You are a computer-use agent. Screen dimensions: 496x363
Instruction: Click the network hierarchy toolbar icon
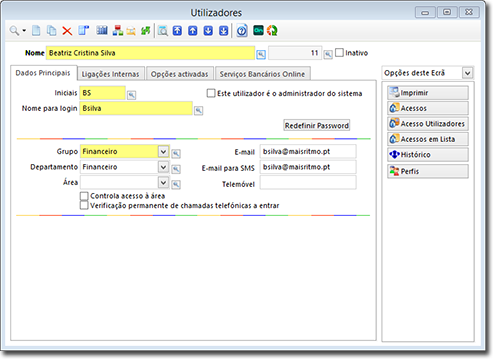(x=117, y=31)
